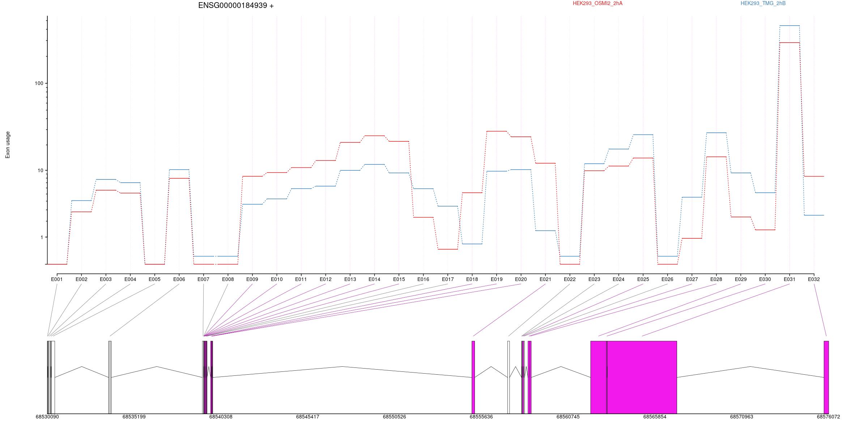Click exon label E005

pos(154,279)
